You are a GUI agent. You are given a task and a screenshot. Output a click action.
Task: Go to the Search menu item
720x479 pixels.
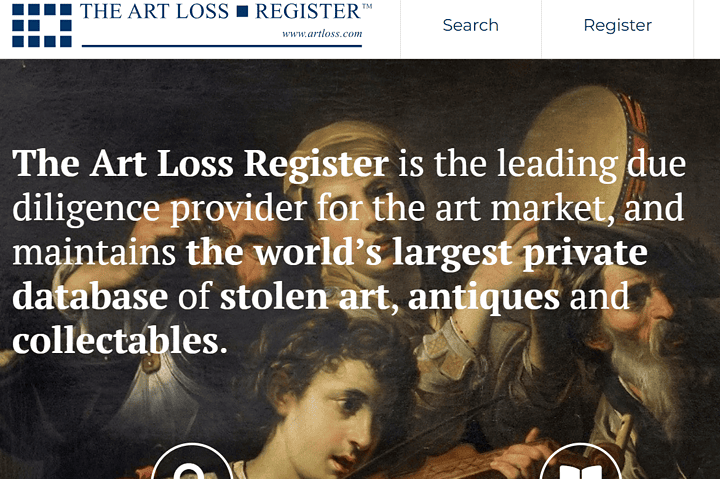(471, 25)
